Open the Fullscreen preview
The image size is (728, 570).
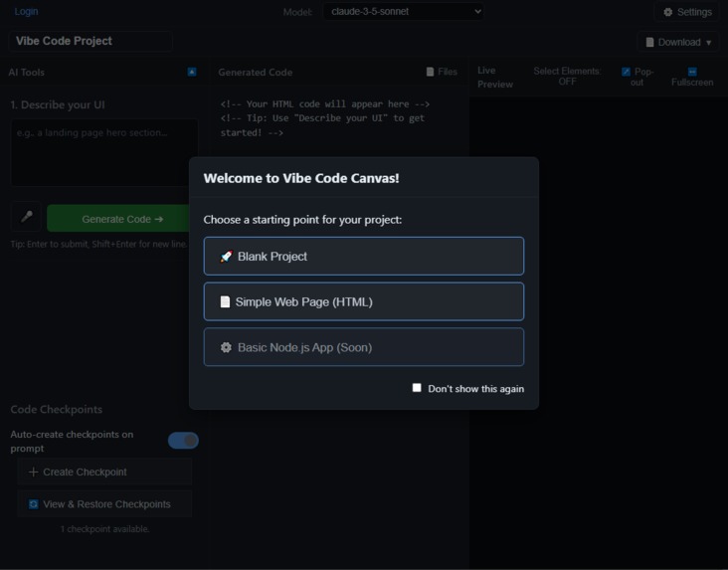tap(692, 77)
